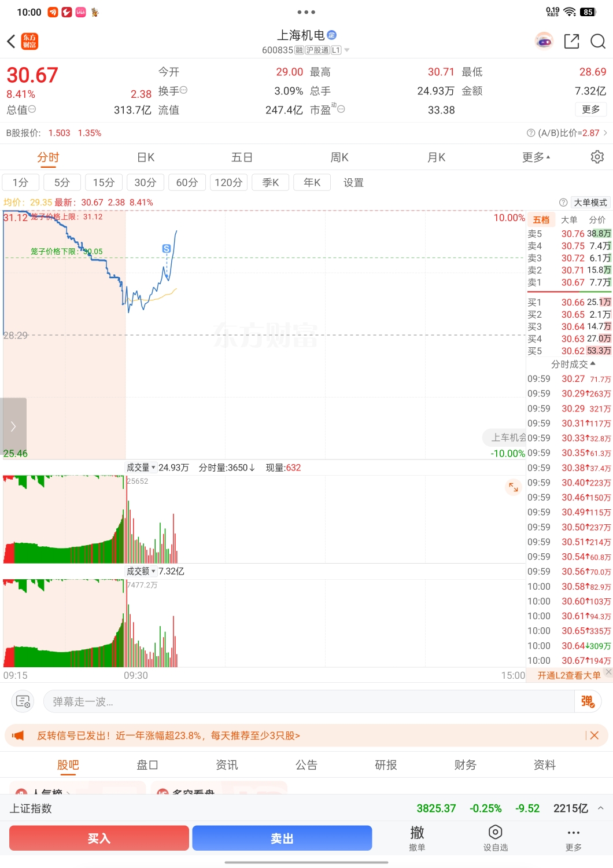Open 开通L2查看大单 link
Viewport: 613px width, 868px height.
coord(569,675)
